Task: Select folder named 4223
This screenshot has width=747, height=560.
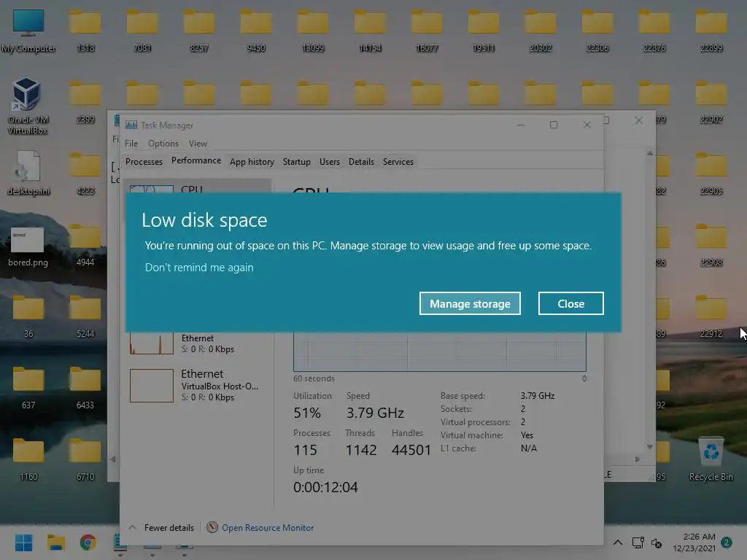Action: pyautogui.click(x=85, y=174)
